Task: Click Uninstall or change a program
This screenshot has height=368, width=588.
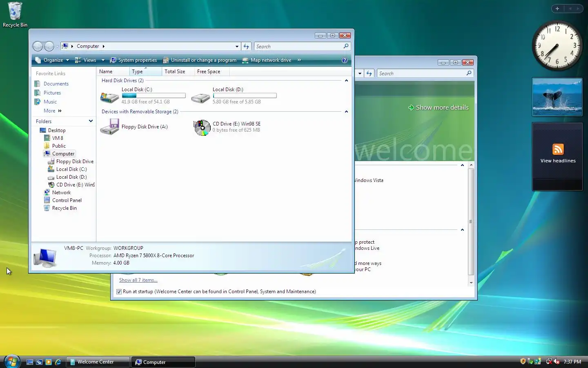Action: click(200, 60)
